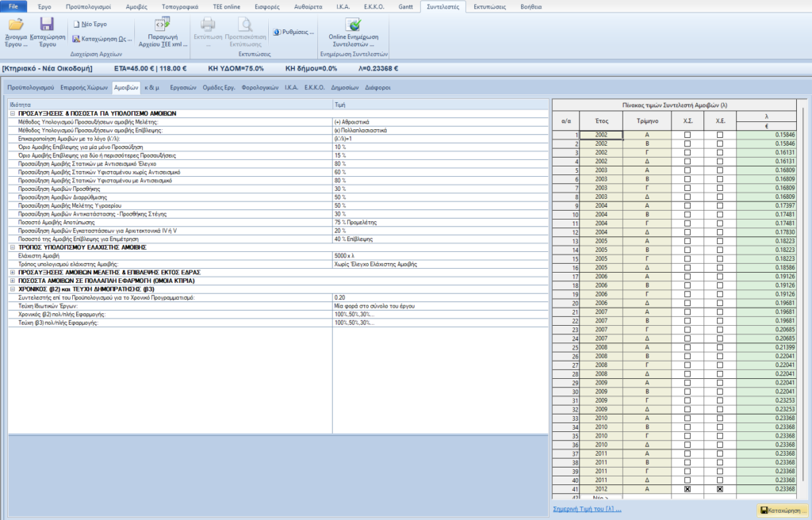This screenshot has height=520, width=812.
Task: Expand ΠΡΟΣΑΥΞΗΣΕΙΣ ΑΜΟΙΒΩΝ ΜΕΛΕΤΗΣ & ΕΠΙΒΛΕΨΗΣ ΕΚΤΟΣ ΕΔΡΑΣ
Action: (12, 272)
